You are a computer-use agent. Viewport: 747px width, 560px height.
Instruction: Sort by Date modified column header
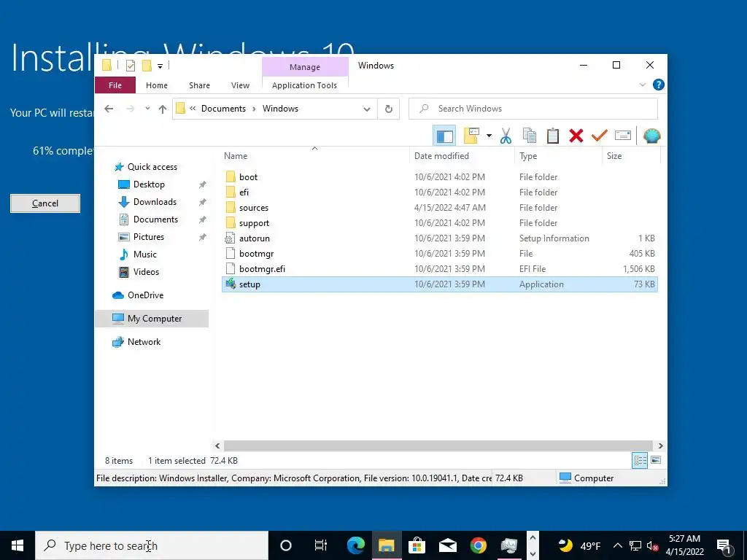click(462, 156)
